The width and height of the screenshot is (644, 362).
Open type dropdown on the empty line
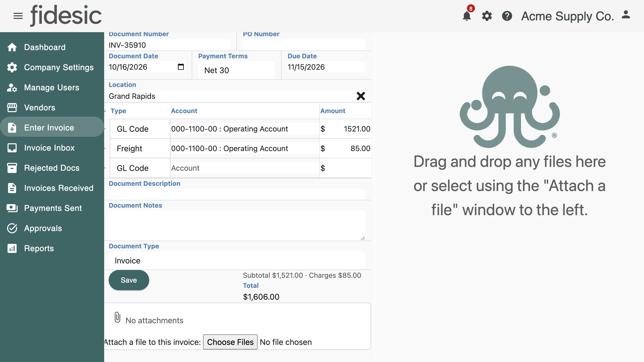(140, 168)
